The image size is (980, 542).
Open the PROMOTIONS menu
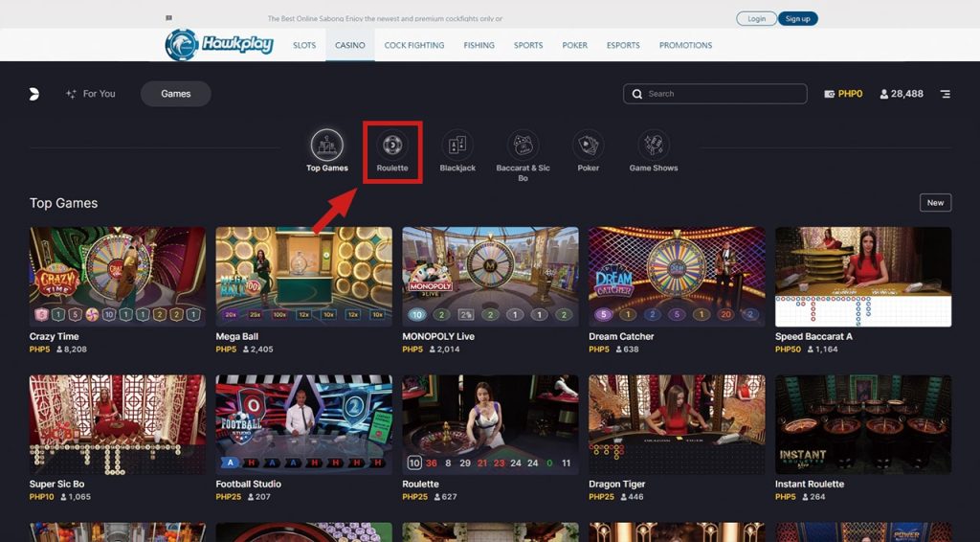(685, 45)
